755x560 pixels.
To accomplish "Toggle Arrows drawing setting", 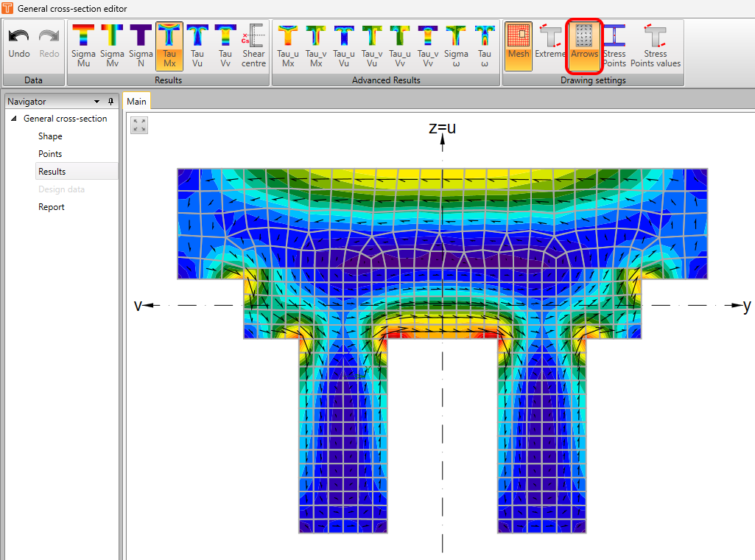I will (x=584, y=45).
